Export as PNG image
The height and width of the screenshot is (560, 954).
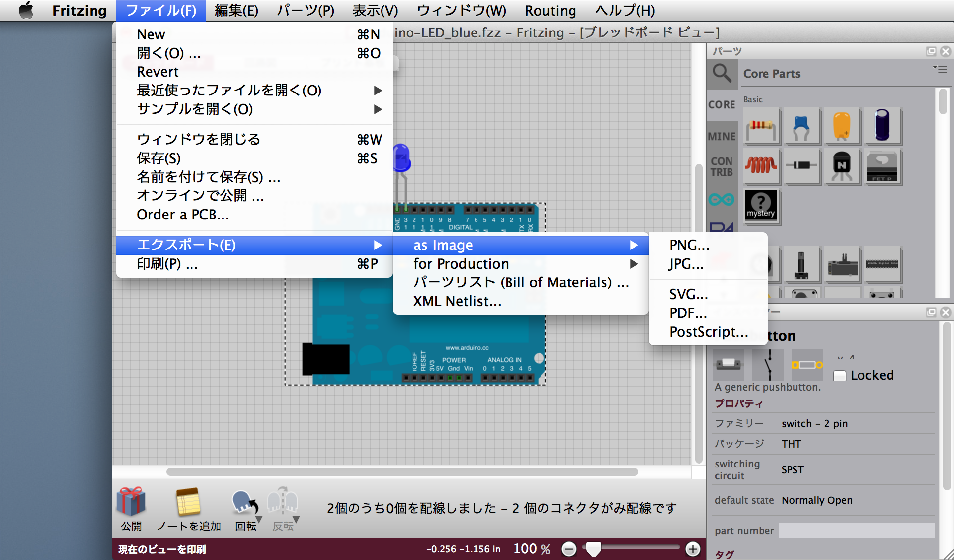(708, 245)
